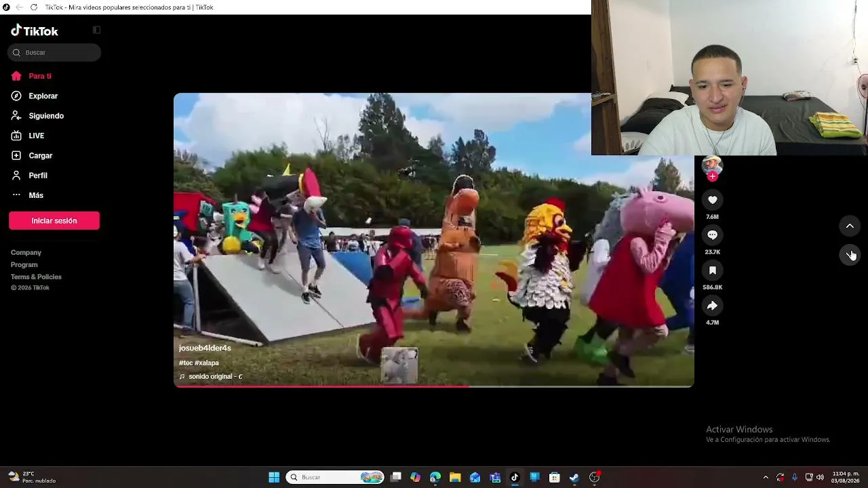
Task: Click the Iniciar sesión button
Action: (54, 220)
